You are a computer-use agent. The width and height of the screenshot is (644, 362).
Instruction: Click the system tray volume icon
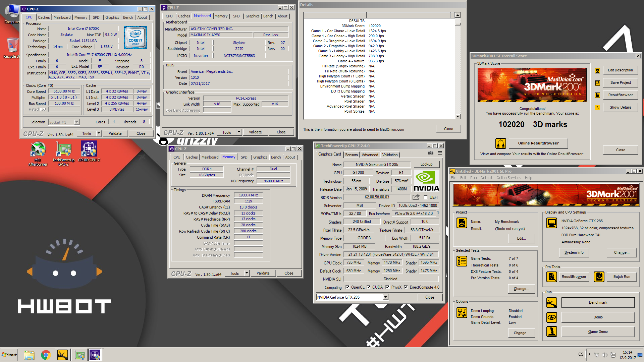tap(604, 355)
